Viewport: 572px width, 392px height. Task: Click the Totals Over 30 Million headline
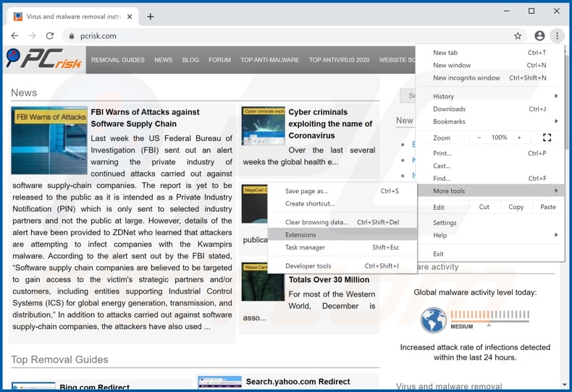[x=329, y=279]
